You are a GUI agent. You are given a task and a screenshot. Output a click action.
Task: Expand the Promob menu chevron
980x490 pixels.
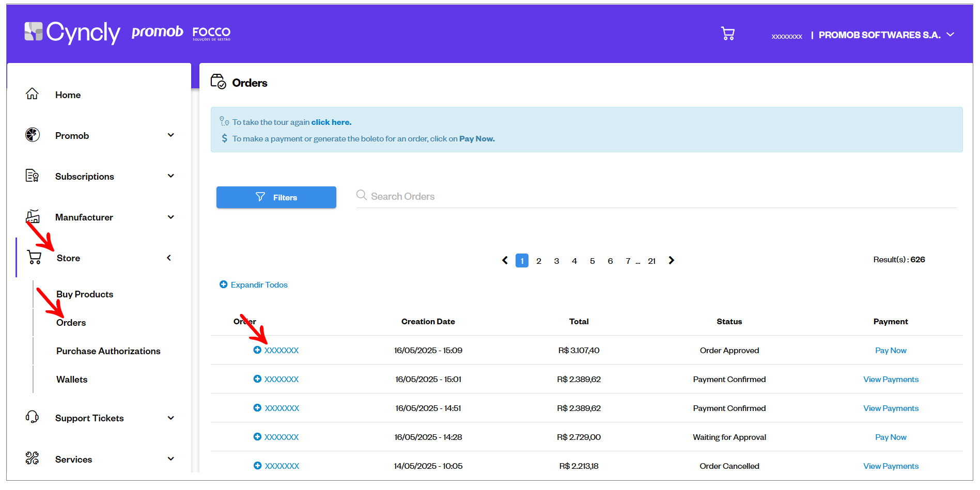171,135
